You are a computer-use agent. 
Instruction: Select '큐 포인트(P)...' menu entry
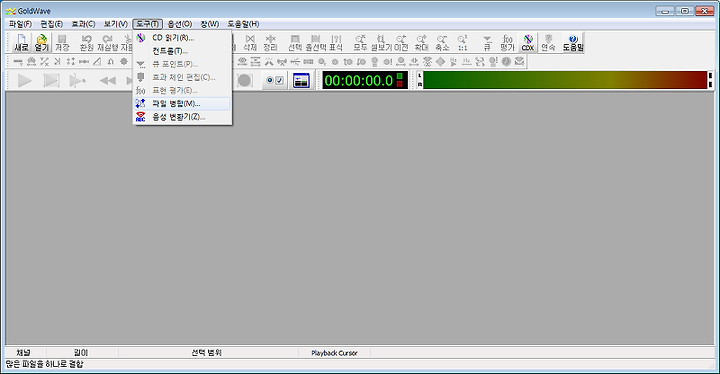point(182,64)
